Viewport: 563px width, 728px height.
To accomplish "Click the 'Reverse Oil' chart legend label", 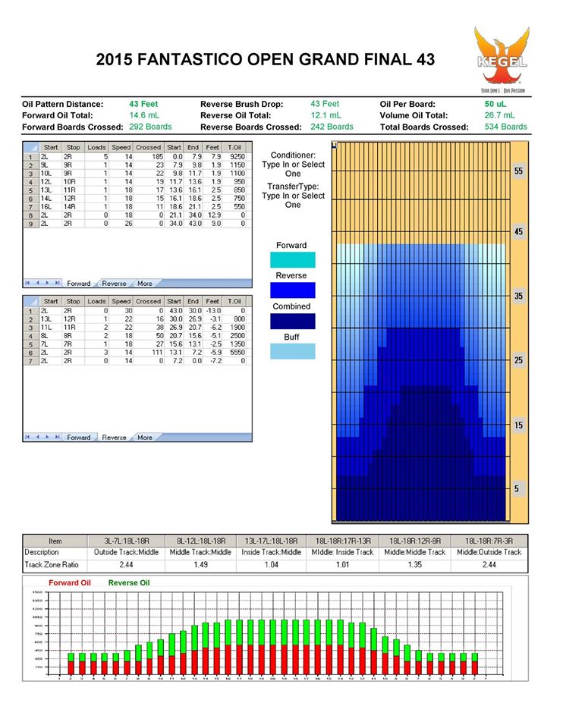I will tap(129, 582).
